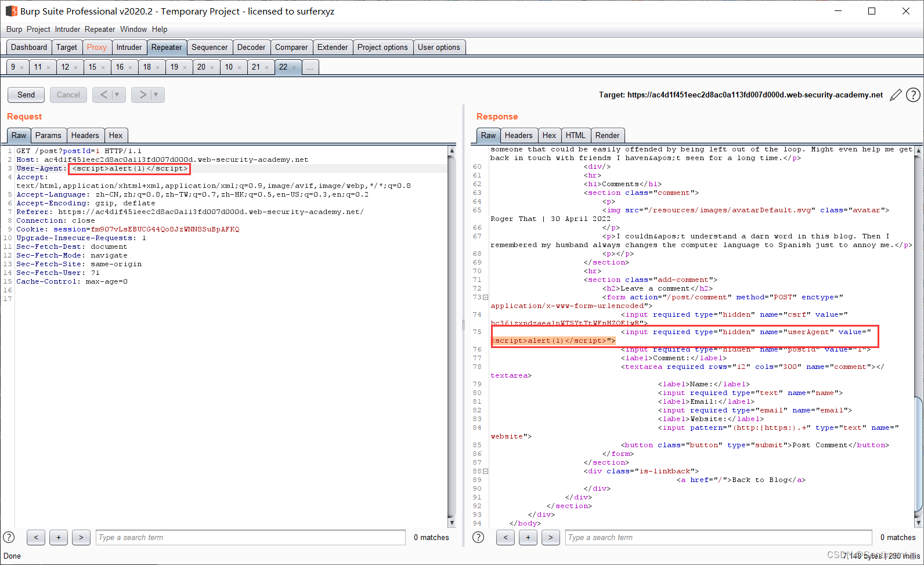Close Repeater tab 15
Image resolution: width=924 pixels, height=565 pixels.
pyautogui.click(x=103, y=68)
